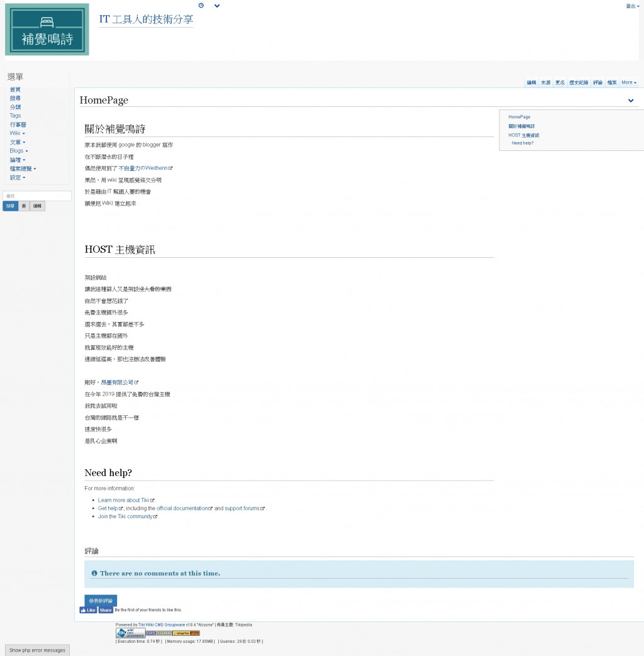644x656 pixels.
Task: Expand the 檔案總覽 submenu in sidebar
Action: pos(23,169)
